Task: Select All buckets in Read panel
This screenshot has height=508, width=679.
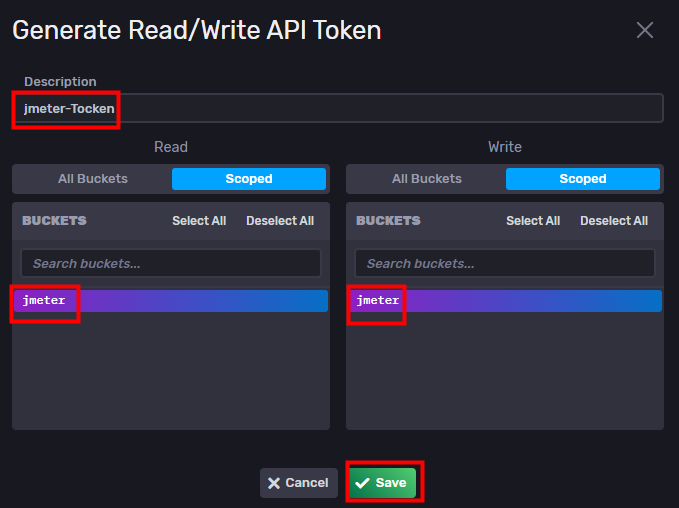Action: click(x=199, y=221)
